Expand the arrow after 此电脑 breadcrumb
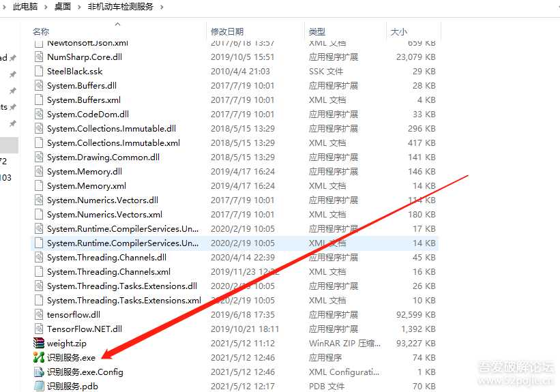Viewport: 560px width, 392px height. click(x=46, y=7)
